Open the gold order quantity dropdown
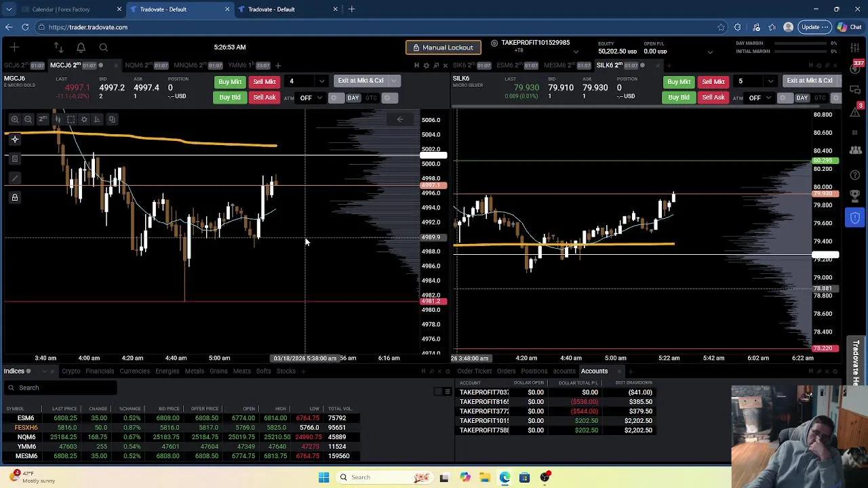This screenshot has height=488, width=868. click(321, 81)
